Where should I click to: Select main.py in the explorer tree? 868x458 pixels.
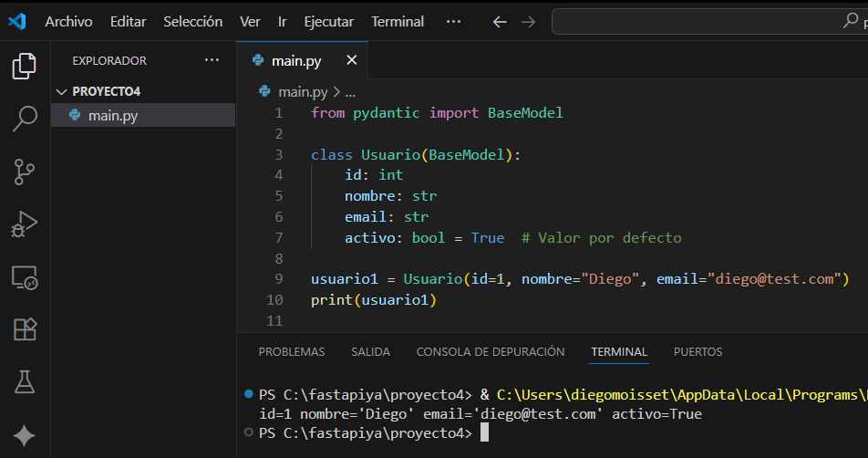(x=143, y=115)
